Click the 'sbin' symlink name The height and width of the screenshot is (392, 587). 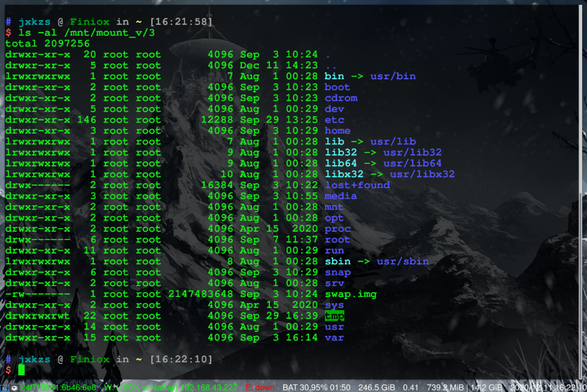pos(338,261)
